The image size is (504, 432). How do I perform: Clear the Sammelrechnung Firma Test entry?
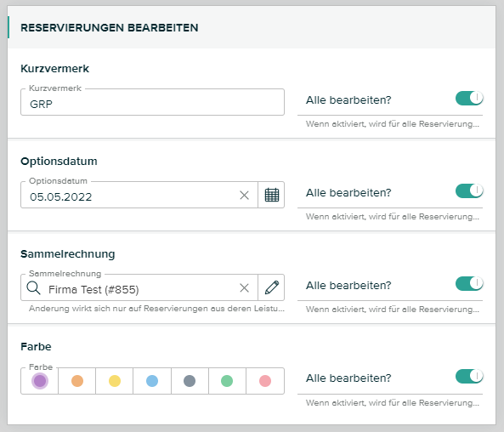click(x=244, y=288)
